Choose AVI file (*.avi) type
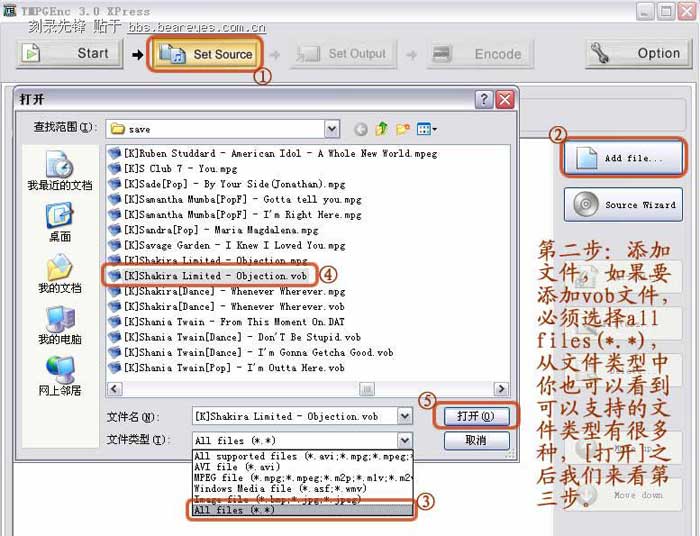700x536 pixels. 303,467
